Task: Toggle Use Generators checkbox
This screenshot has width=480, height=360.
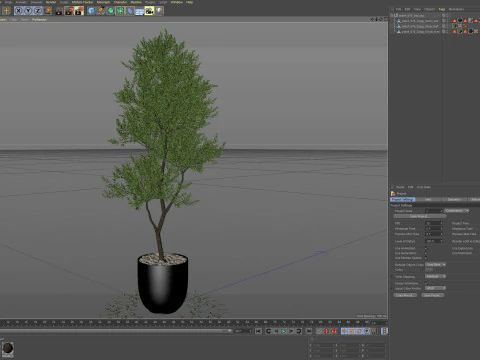Action: tap(426, 253)
